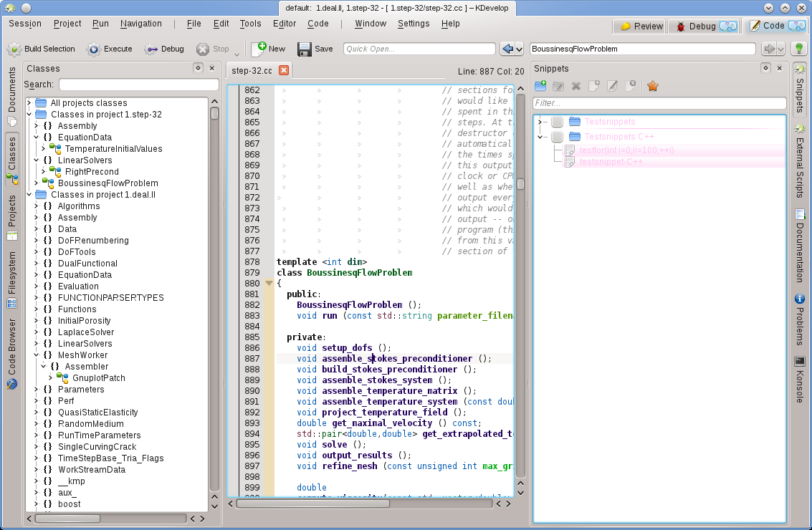Expand the Assembly namespace in project 1.step-32

[x=37, y=126]
